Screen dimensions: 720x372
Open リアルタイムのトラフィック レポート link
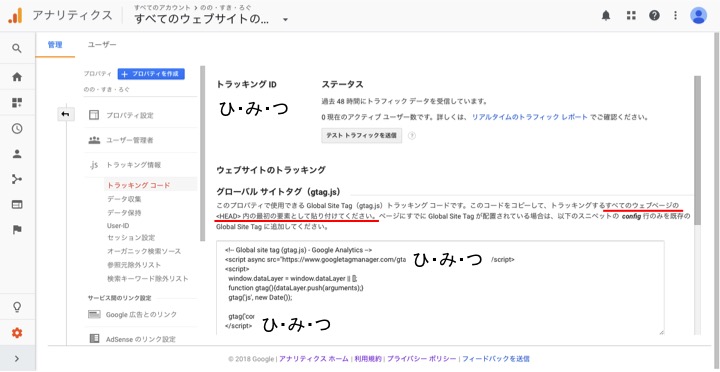click(x=529, y=117)
